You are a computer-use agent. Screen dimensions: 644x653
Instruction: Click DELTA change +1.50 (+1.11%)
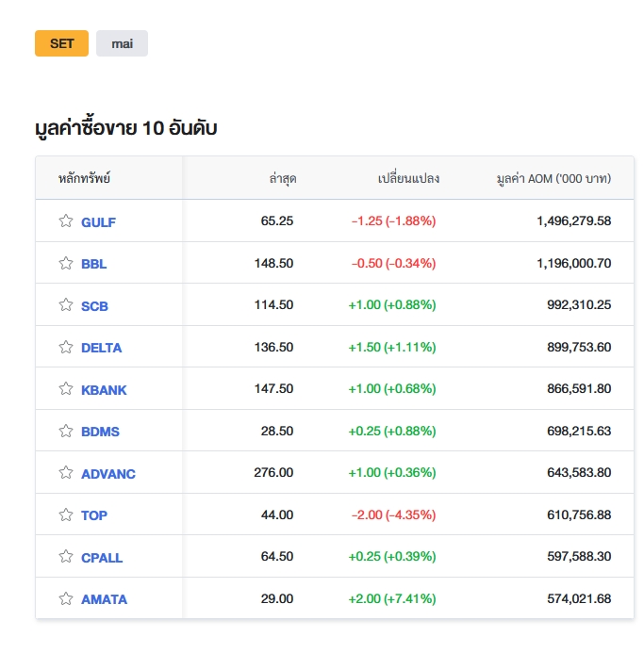coord(392,347)
